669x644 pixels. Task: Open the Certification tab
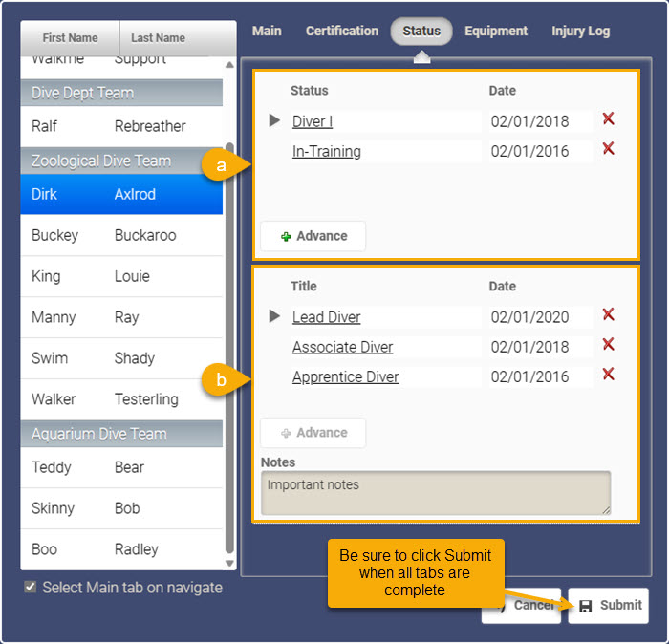tap(342, 31)
